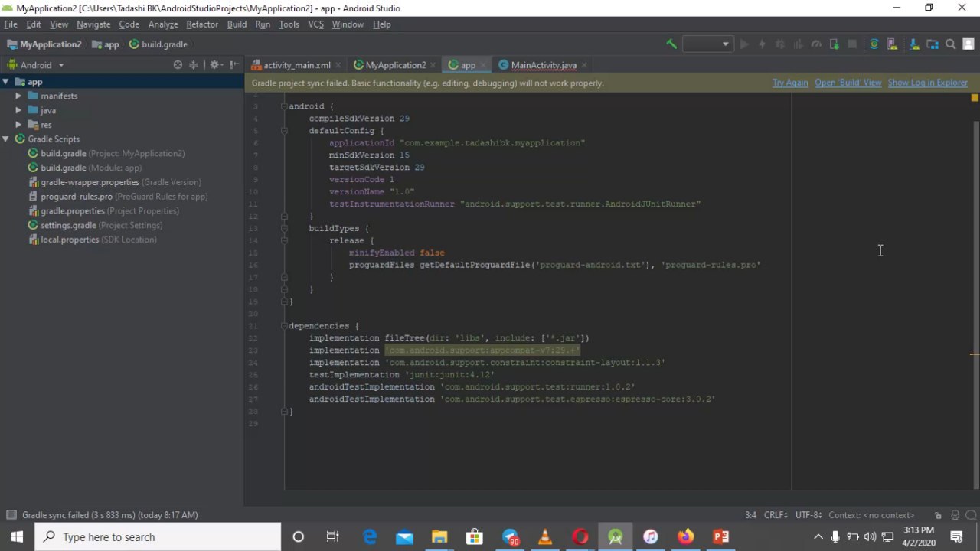Open the Project Structure icon
Viewport: 980px width, 551px height.
tap(932, 44)
